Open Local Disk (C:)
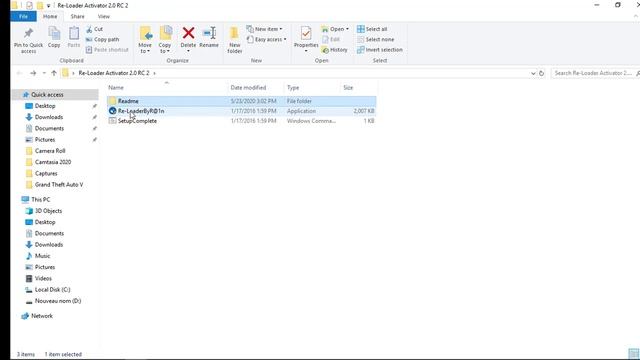Screen dimensions: 640x360 (53, 290)
